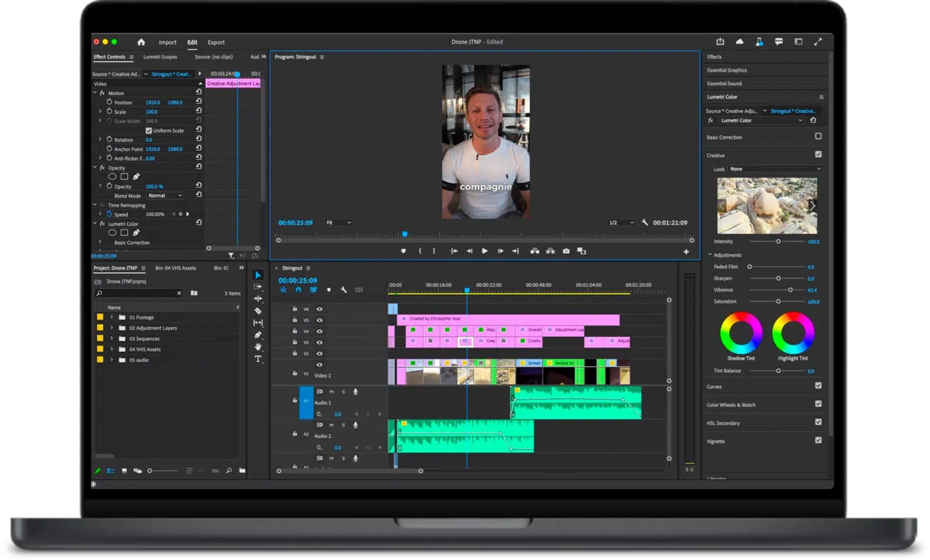Open the 1/2 playback resolution dropdown

point(620,222)
